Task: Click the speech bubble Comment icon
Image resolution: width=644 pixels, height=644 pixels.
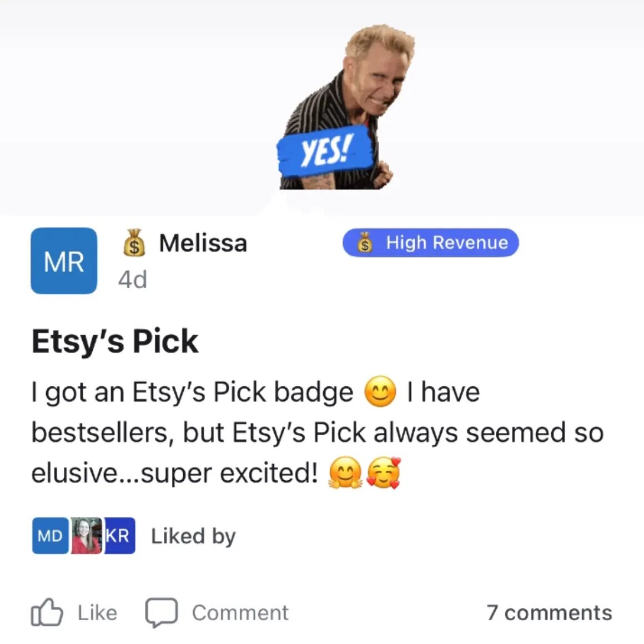Action: (x=162, y=612)
